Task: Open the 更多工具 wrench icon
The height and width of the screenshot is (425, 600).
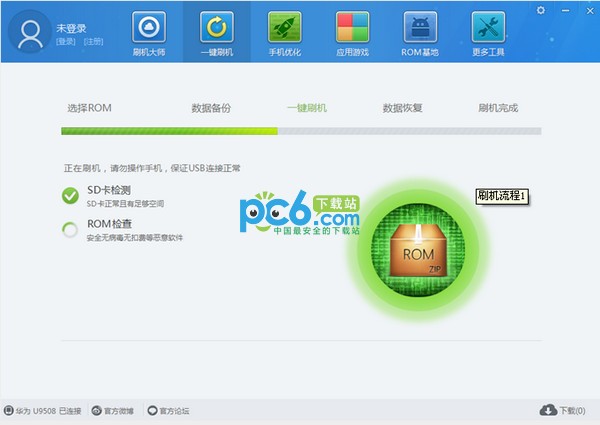Action: pyautogui.click(x=488, y=27)
